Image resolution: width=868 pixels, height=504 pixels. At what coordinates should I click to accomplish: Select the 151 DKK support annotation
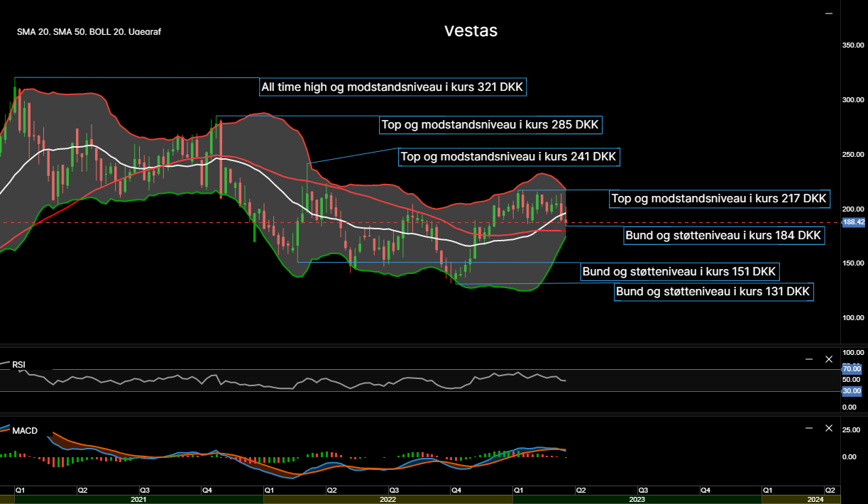[x=681, y=272]
